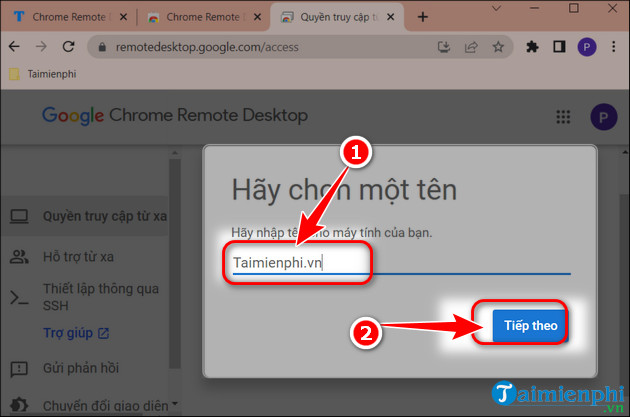Switch to the first Chrome Remote tab
Image resolution: width=630 pixels, height=417 pixels.
(x=69, y=17)
